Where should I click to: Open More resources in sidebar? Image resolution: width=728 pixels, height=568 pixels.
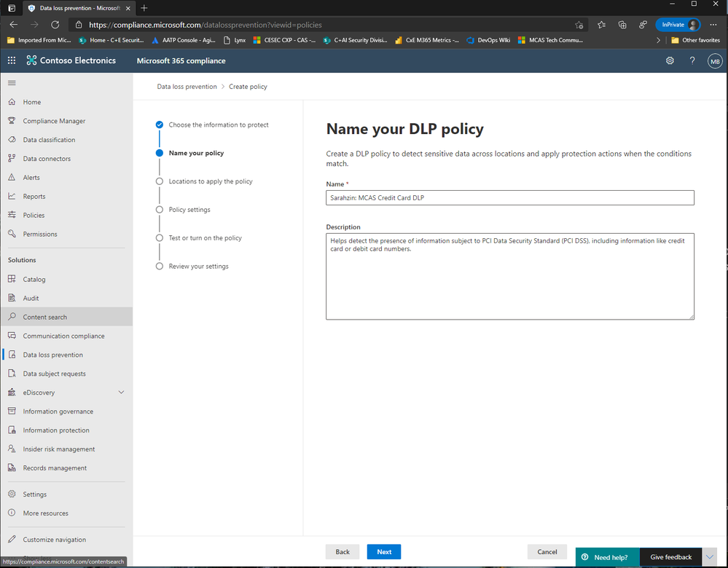pos(66,513)
